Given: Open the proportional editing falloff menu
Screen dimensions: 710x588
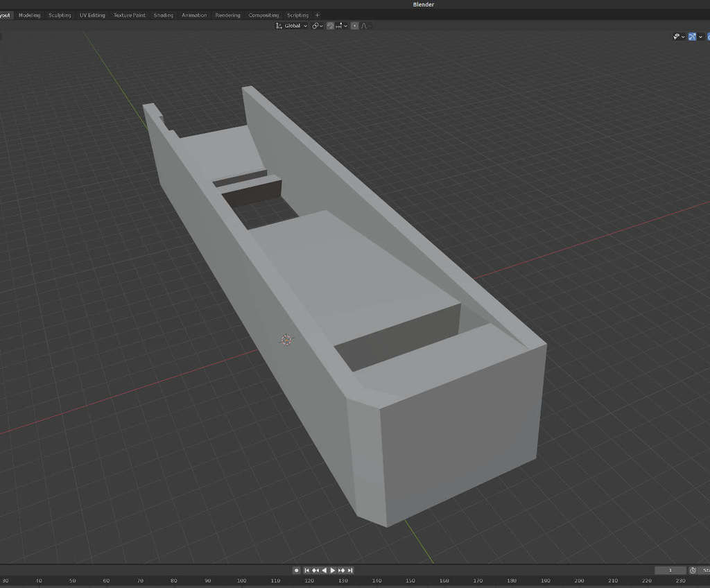Looking at the screenshot, I should (x=365, y=26).
